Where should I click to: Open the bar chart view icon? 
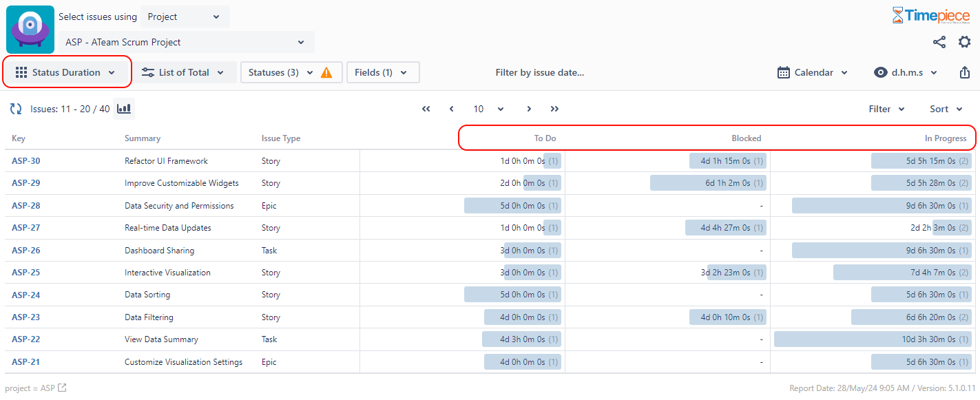(123, 108)
